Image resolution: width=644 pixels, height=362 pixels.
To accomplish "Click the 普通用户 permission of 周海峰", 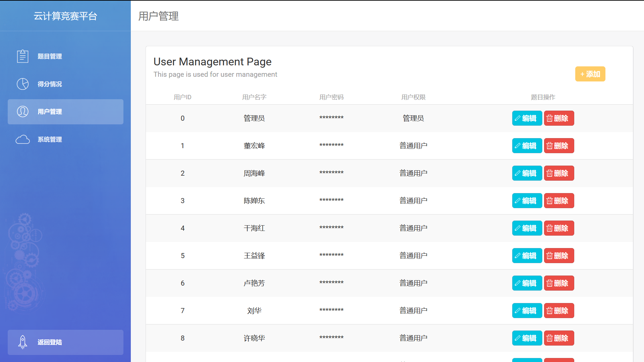I will pos(413,173).
